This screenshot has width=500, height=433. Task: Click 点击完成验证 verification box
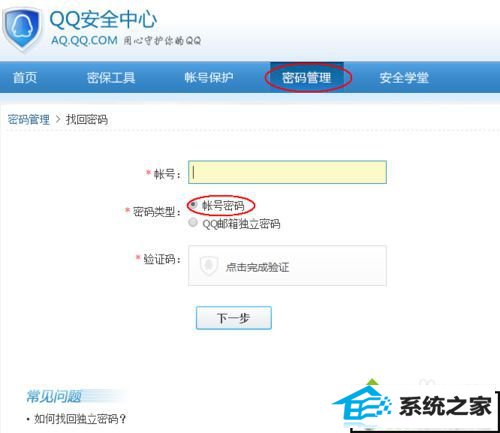[287, 266]
